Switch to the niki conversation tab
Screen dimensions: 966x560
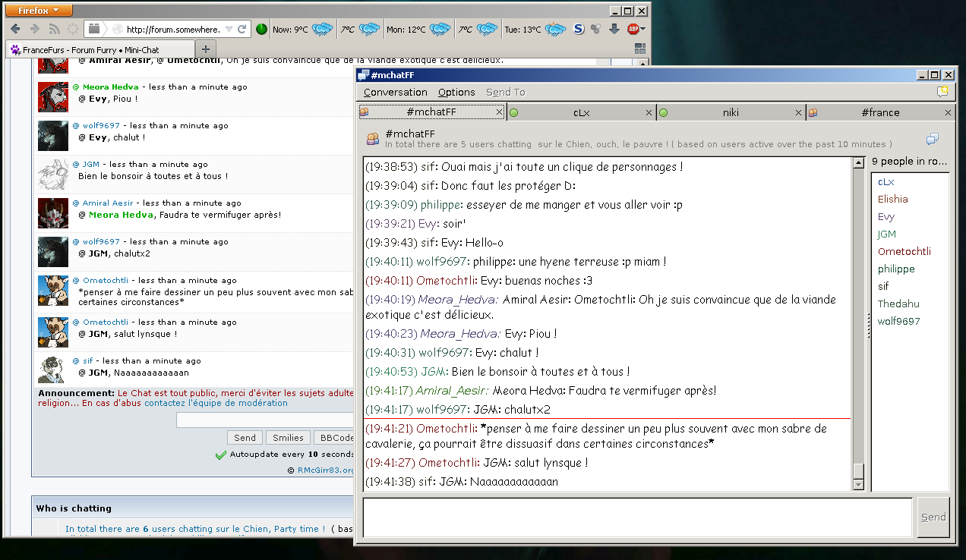tap(731, 112)
